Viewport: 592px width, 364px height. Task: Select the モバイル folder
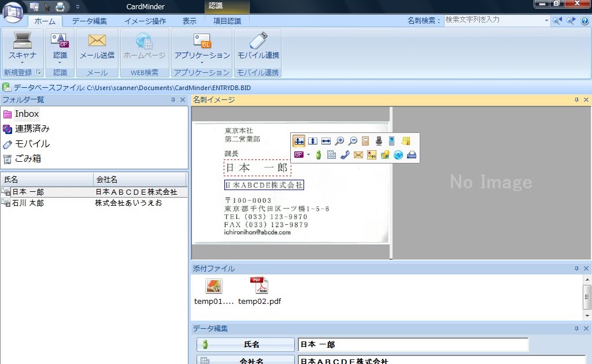27,144
